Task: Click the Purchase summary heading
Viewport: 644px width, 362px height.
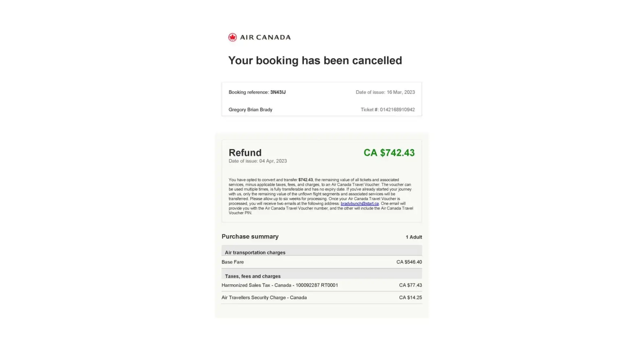Action: coord(250,237)
